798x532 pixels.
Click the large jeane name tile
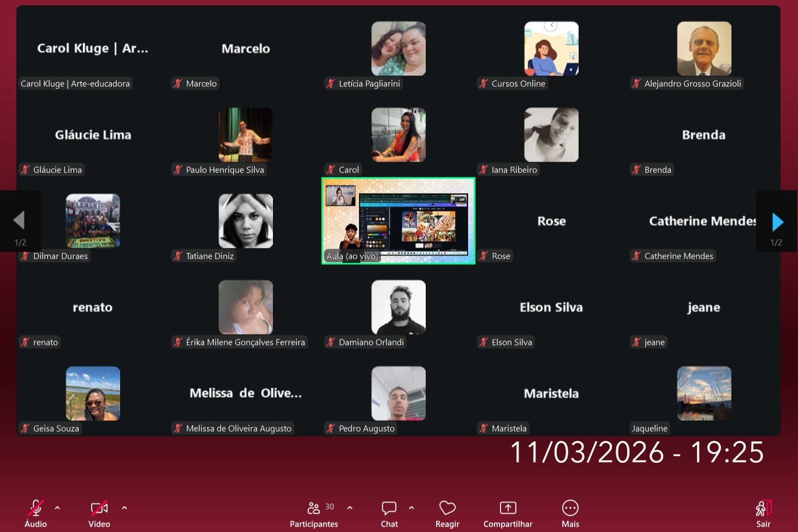704,308
